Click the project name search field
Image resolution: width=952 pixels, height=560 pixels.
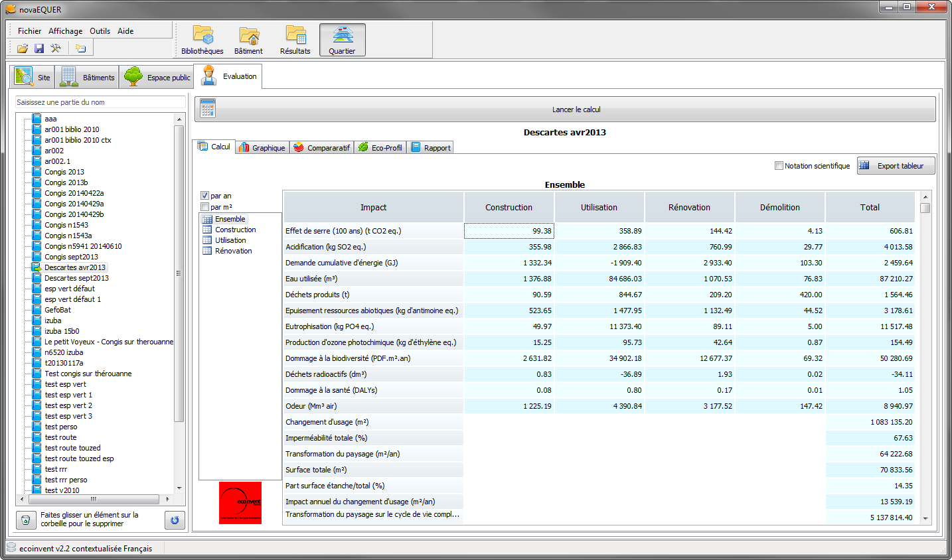pyautogui.click(x=100, y=102)
